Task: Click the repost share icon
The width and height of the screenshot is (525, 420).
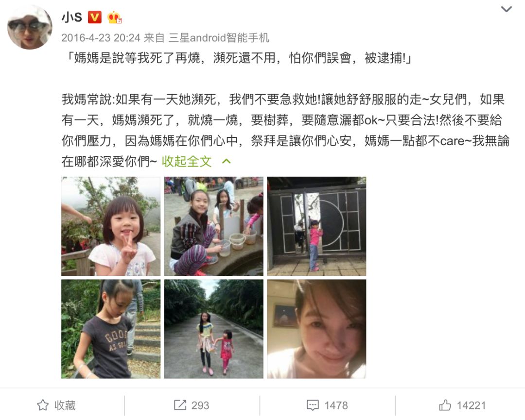Action: 180,405
